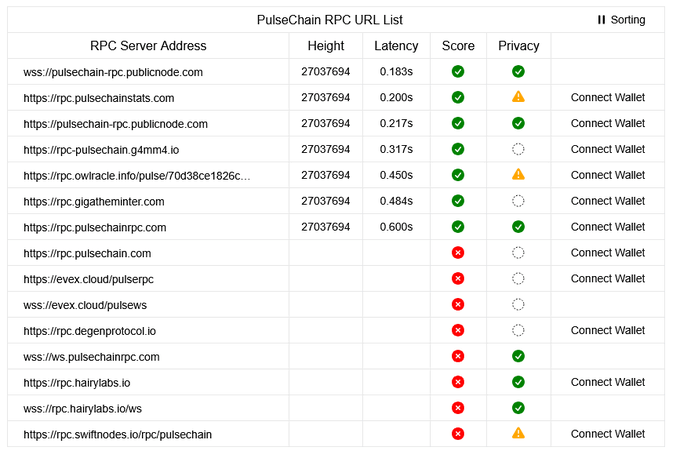Select address wss://evex.cloud/pulsews
The height and width of the screenshot is (458, 680).
85,305
